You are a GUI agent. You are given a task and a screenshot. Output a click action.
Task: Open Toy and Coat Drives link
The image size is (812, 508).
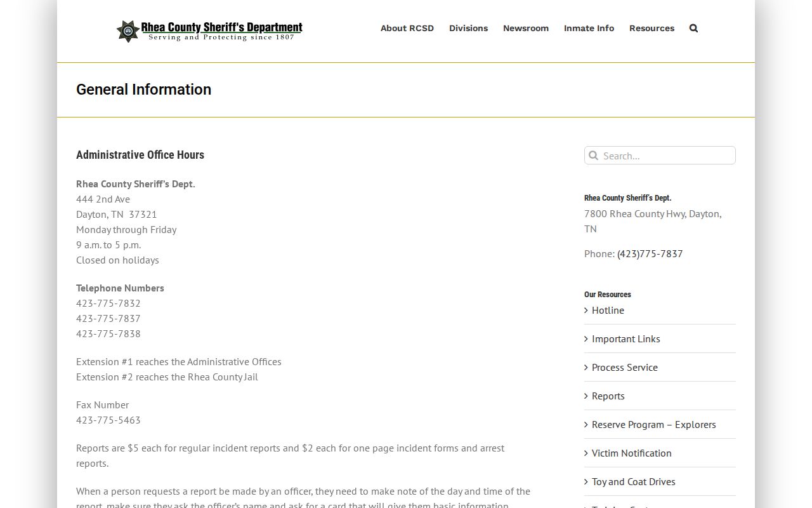pyautogui.click(x=634, y=481)
